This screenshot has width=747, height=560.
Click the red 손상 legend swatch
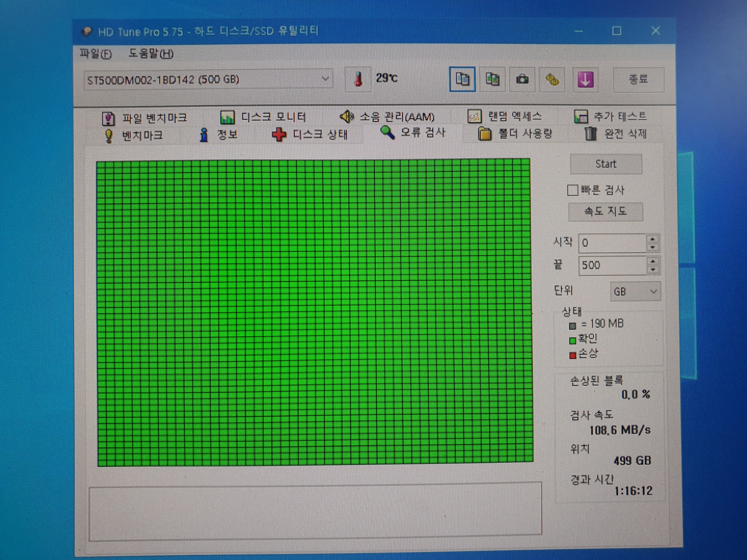click(x=572, y=355)
